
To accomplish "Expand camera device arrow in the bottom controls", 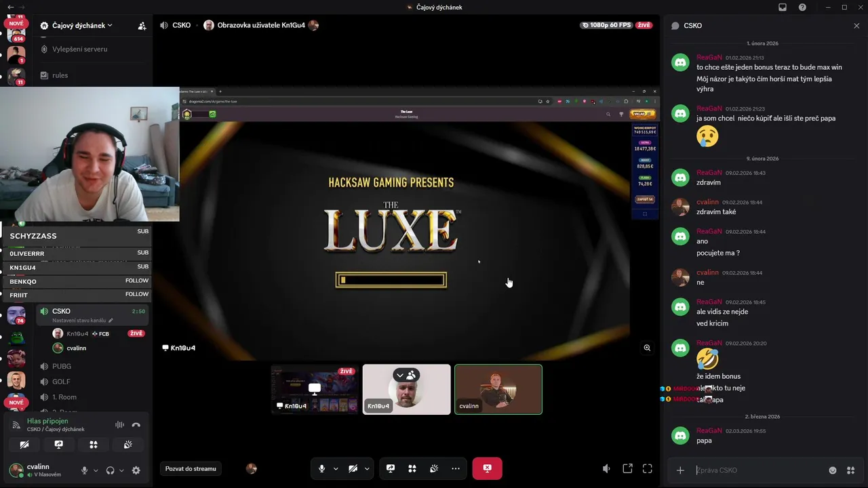I will click(367, 468).
